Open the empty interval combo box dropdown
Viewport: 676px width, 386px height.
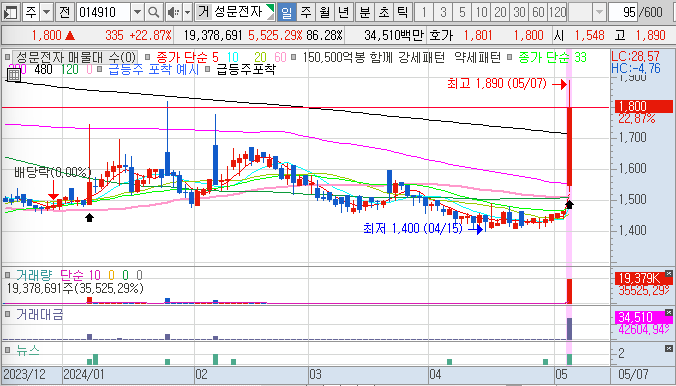click(599, 12)
